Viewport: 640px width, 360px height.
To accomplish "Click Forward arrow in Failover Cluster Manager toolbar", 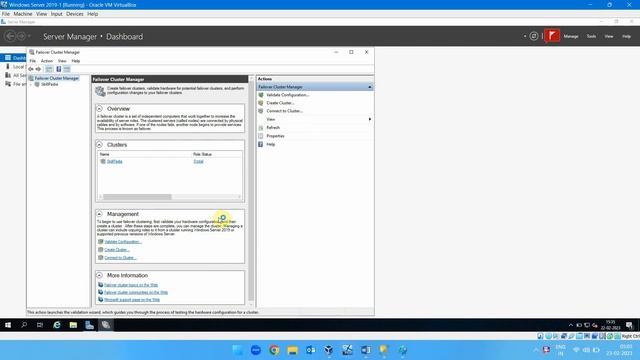I will point(38,69).
